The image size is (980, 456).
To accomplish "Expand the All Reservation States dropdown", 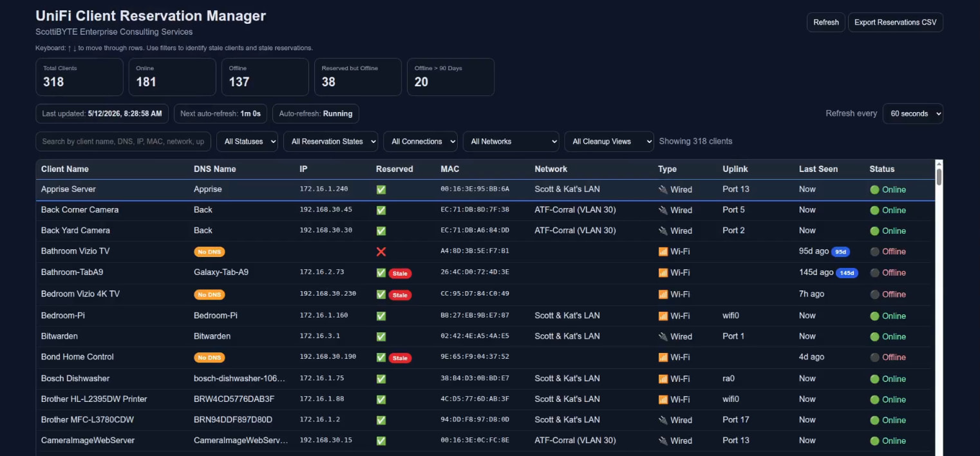I will 330,142.
